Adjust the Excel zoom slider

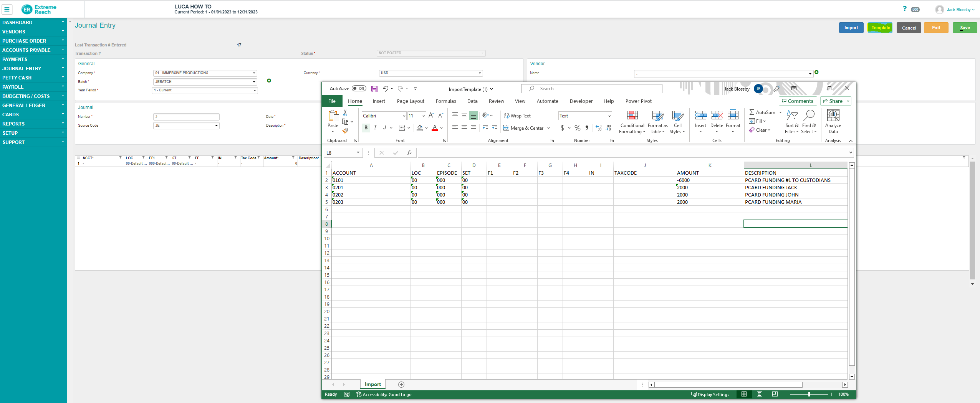809,395
